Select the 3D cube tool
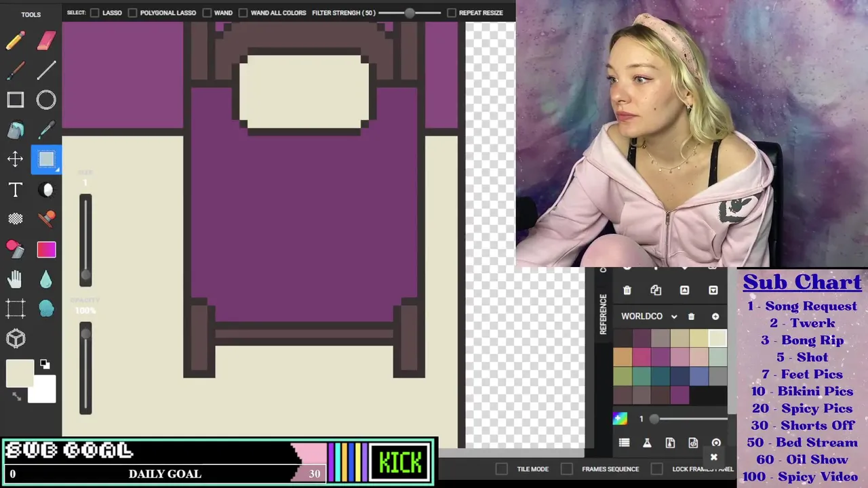The image size is (868, 488). (15, 338)
